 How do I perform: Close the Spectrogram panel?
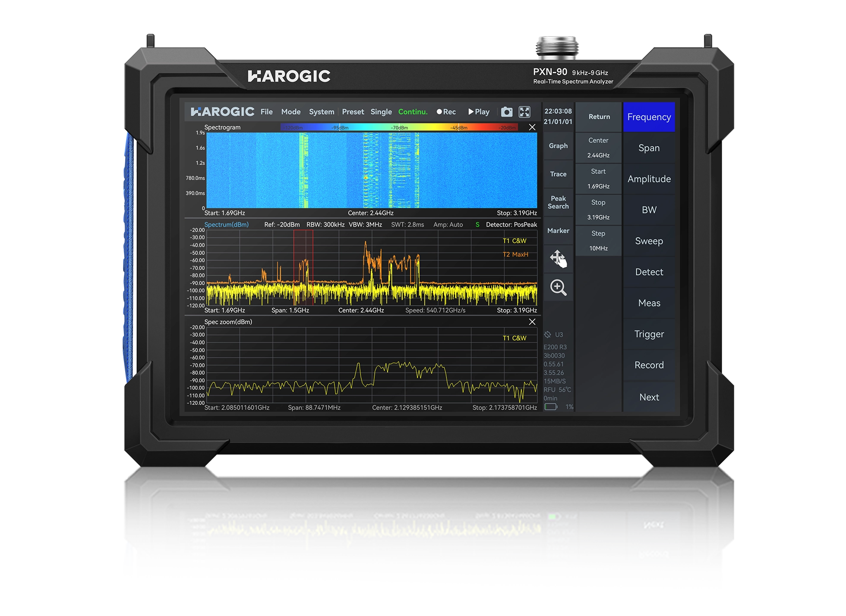(x=532, y=127)
